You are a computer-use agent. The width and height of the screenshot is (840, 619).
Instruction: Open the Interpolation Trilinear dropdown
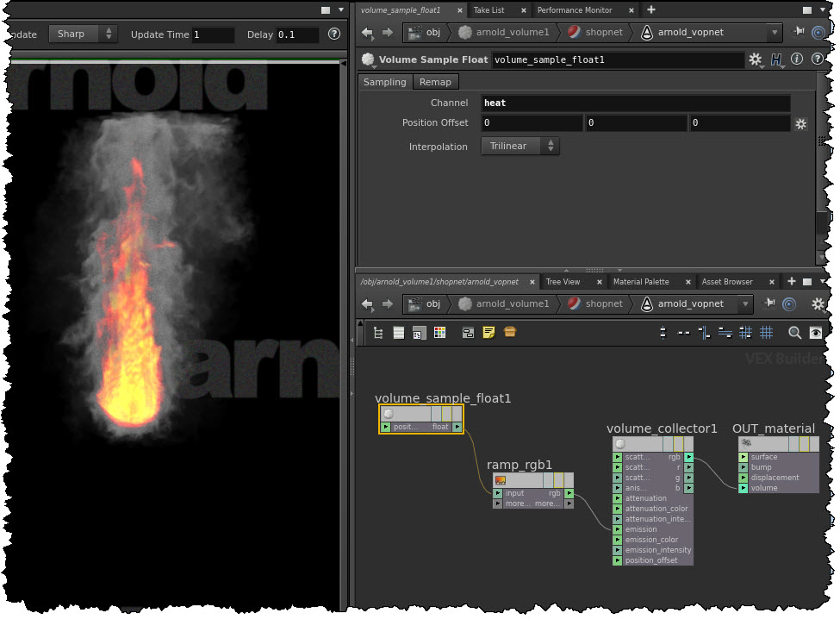tap(520, 147)
